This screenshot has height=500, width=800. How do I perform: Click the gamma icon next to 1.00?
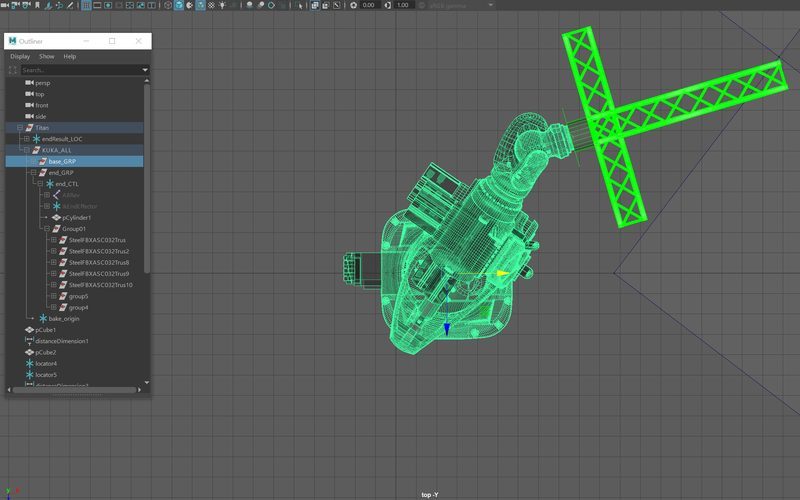tap(387, 5)
